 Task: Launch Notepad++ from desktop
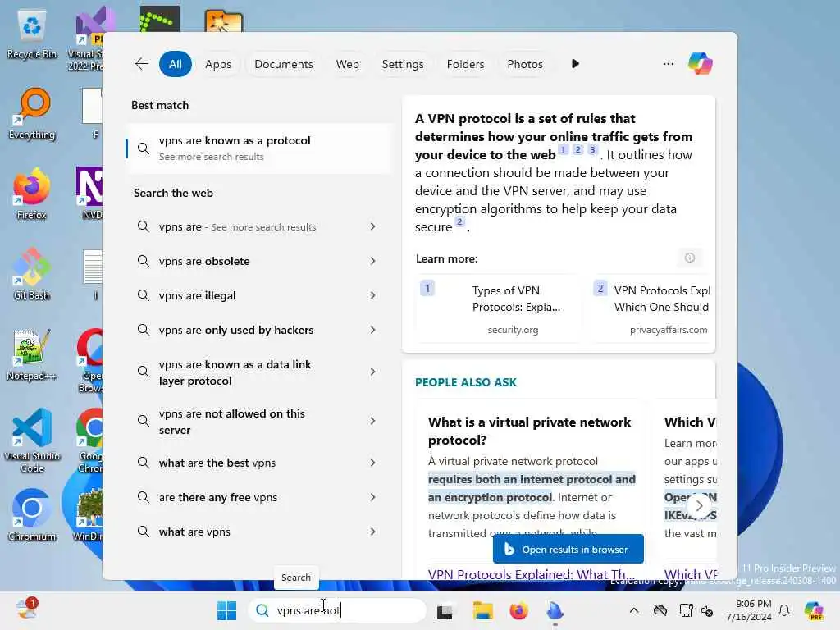click(32, 354)
